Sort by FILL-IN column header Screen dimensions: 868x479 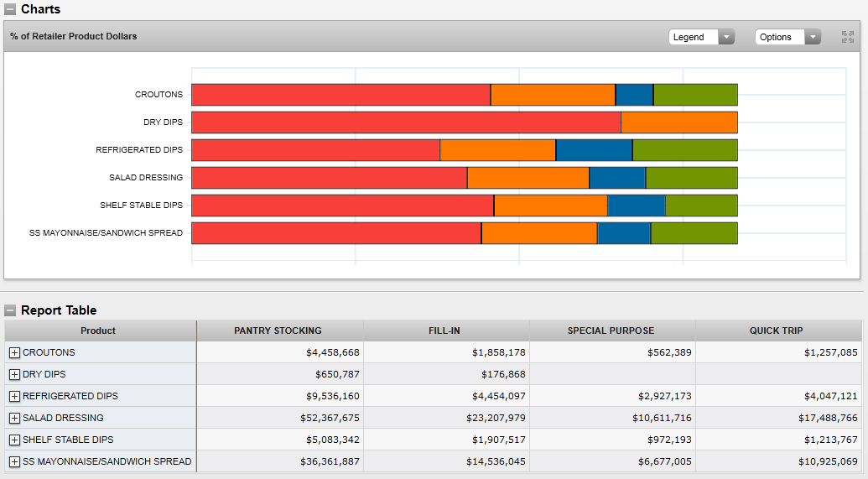point(444,331)
